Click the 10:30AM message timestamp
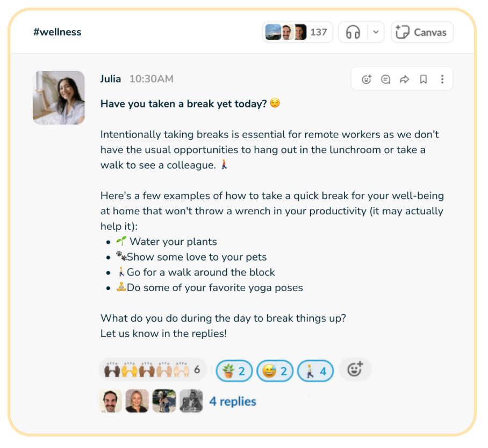Screen dimensions: 488x448 pos(151,79)
